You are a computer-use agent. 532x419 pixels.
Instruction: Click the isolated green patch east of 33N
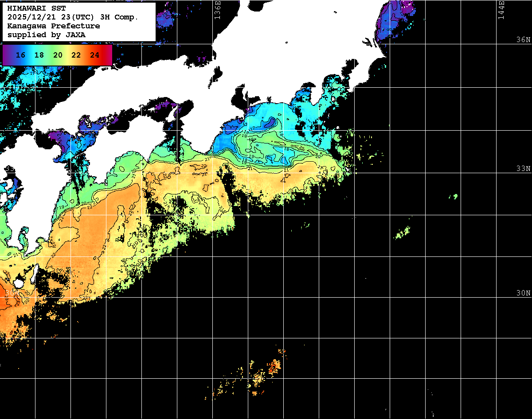(454, 196)
